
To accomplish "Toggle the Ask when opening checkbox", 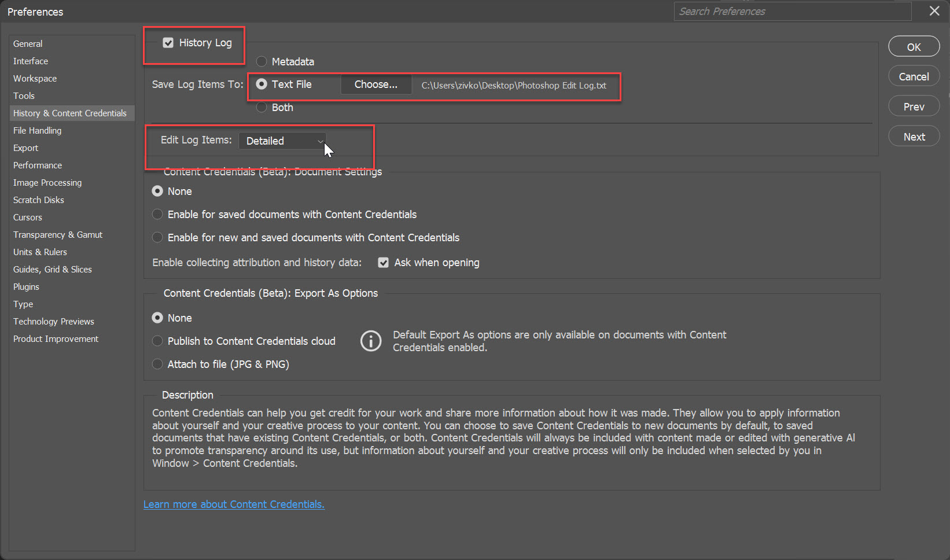I will [383, 262].
